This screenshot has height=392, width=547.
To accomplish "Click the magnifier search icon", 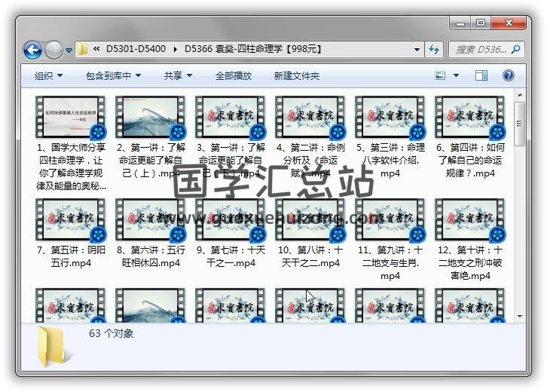I will (516, 50).
